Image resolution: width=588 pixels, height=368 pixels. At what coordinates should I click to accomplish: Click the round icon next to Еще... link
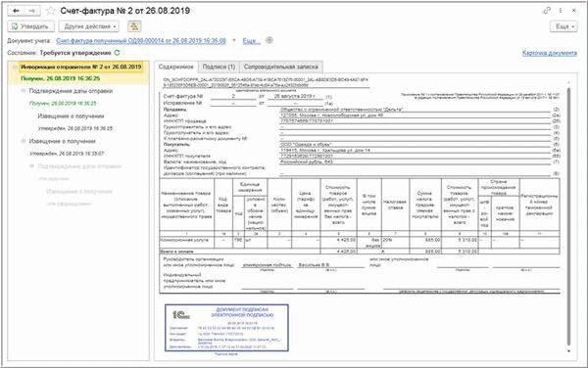coord(269,40)
